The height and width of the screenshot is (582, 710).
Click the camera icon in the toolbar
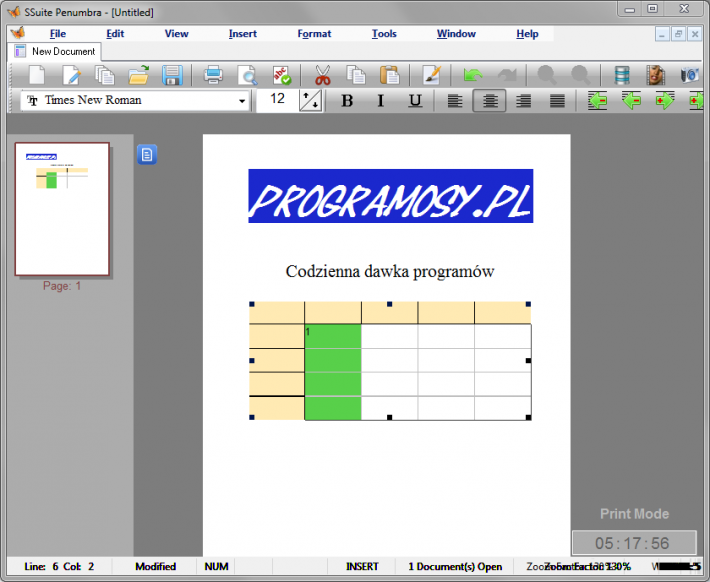pos(689,75)
